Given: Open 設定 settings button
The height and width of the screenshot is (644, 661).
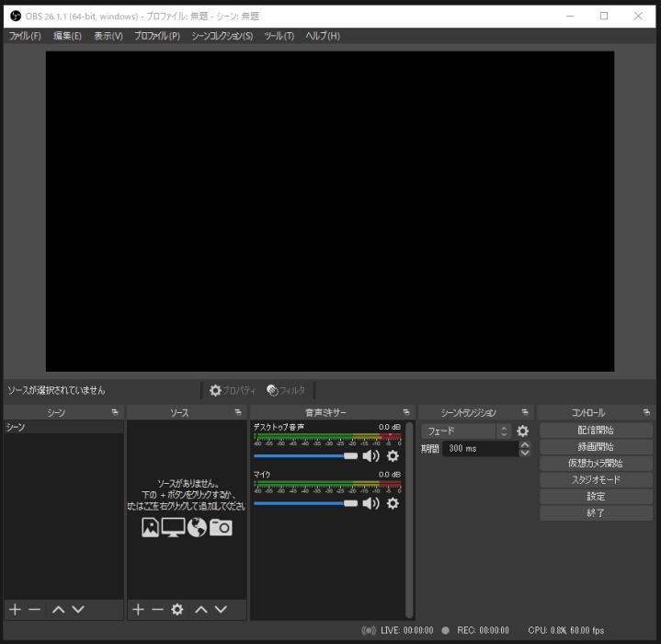Looking at the screenshot, I should click(596, 497).
